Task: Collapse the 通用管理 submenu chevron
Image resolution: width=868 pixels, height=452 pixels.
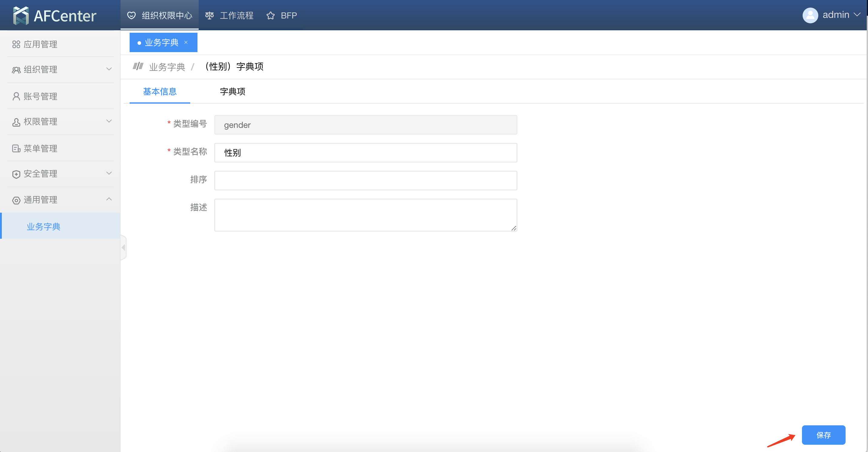Action: pos(109,199)
